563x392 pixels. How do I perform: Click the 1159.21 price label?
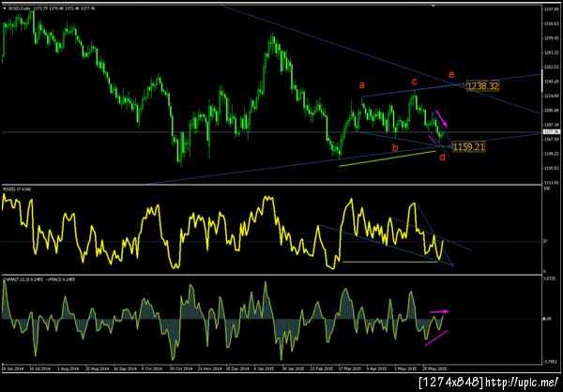coord(469,146)
